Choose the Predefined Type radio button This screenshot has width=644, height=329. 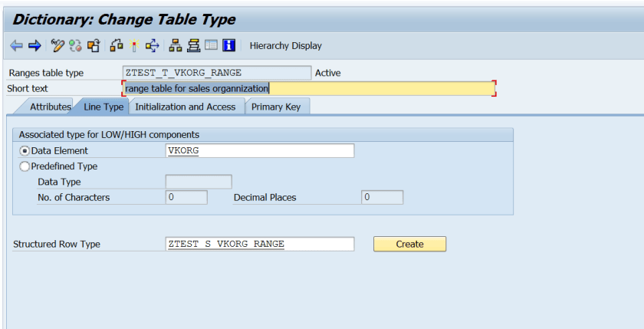(x=25, y=166)
